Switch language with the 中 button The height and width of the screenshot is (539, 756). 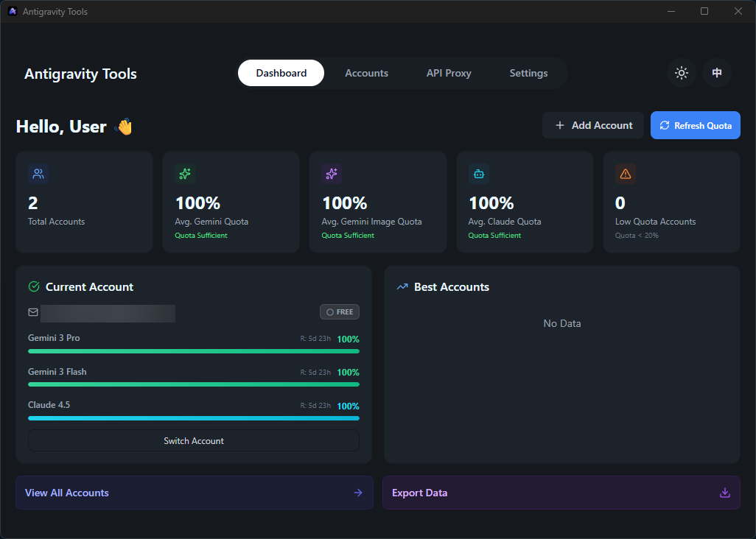tap(717, 73)
